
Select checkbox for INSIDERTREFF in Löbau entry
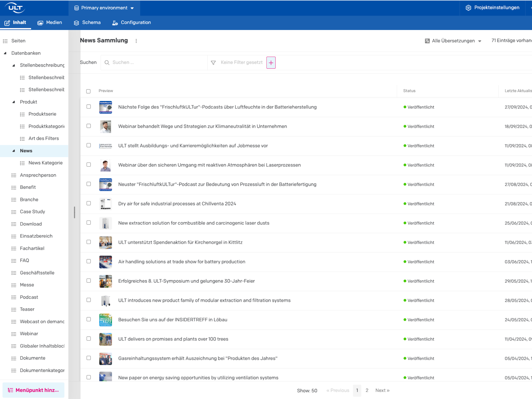tap(89, 319)
